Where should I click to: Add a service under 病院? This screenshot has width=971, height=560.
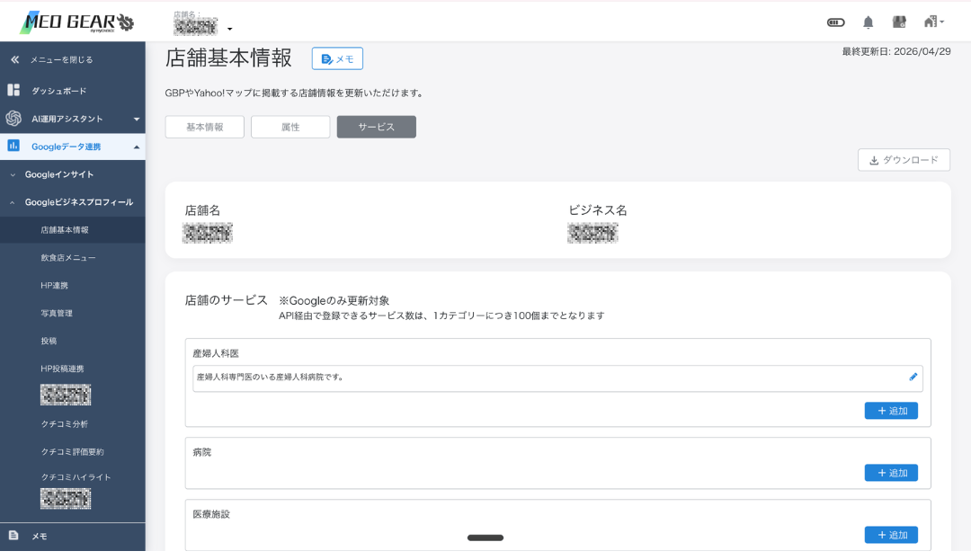click(891, 473)
